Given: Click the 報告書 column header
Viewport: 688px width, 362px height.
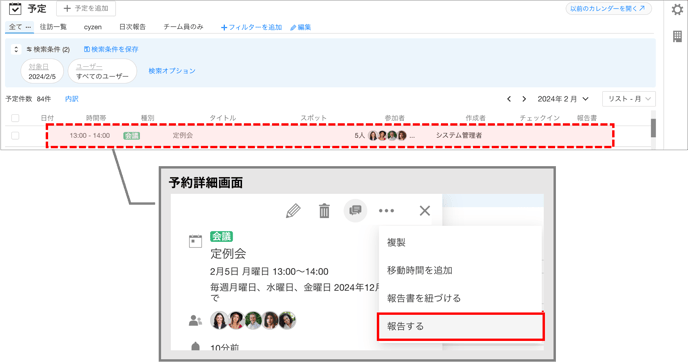Looking at the screenshot, I should coord(587,118).
